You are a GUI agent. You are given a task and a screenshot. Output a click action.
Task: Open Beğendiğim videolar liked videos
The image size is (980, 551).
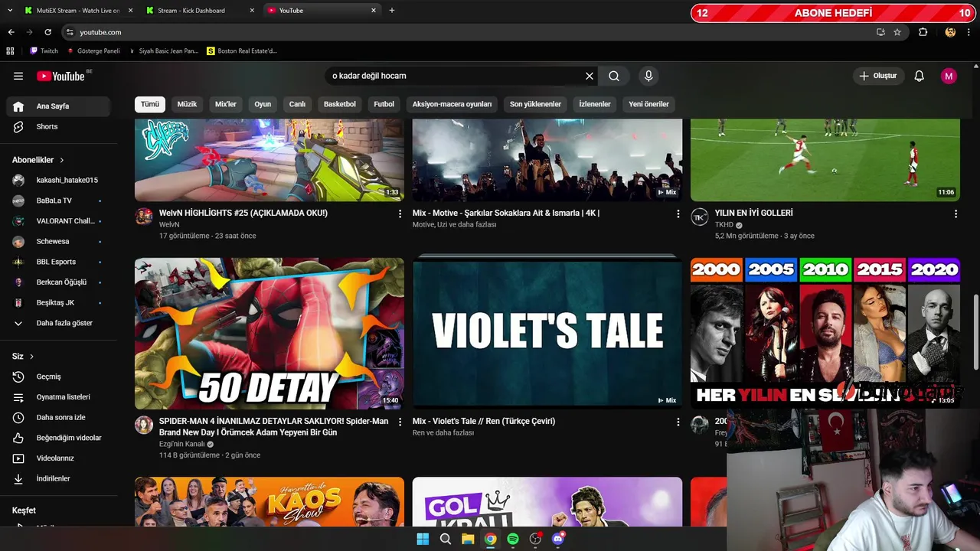58,438
